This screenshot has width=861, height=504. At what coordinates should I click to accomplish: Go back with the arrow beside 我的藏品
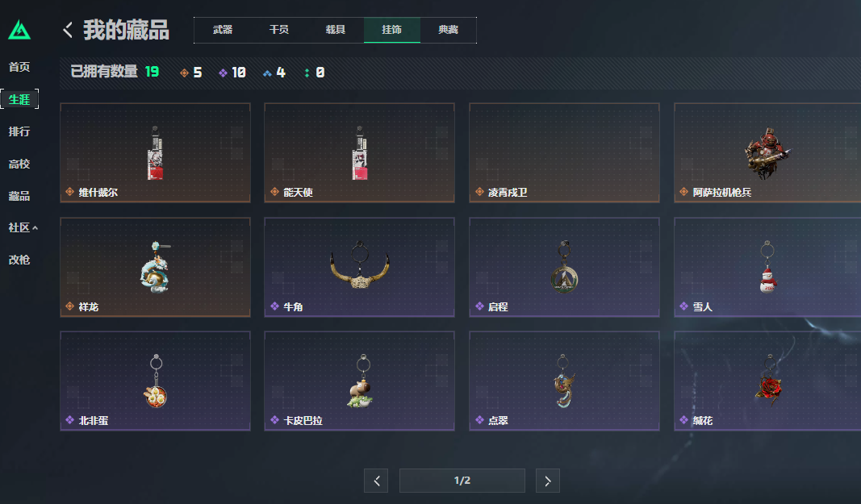click(68, 30)
